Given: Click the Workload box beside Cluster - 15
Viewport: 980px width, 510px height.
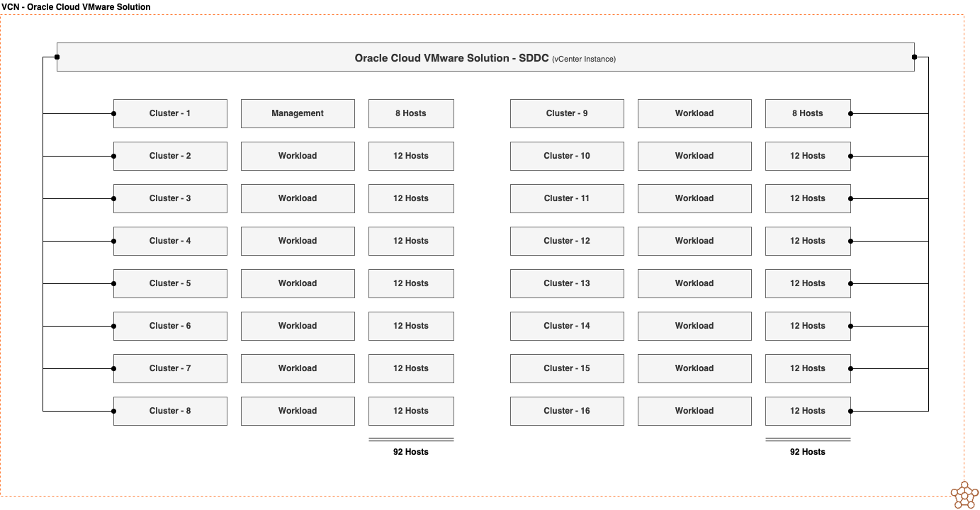Looking at the screenshot, I should [694, 368].
